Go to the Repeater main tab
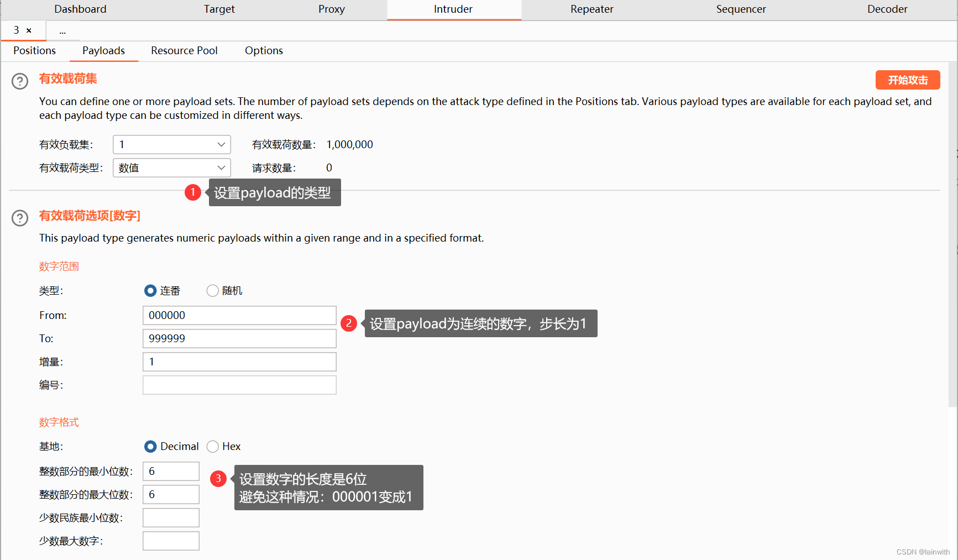 point(591,9)
